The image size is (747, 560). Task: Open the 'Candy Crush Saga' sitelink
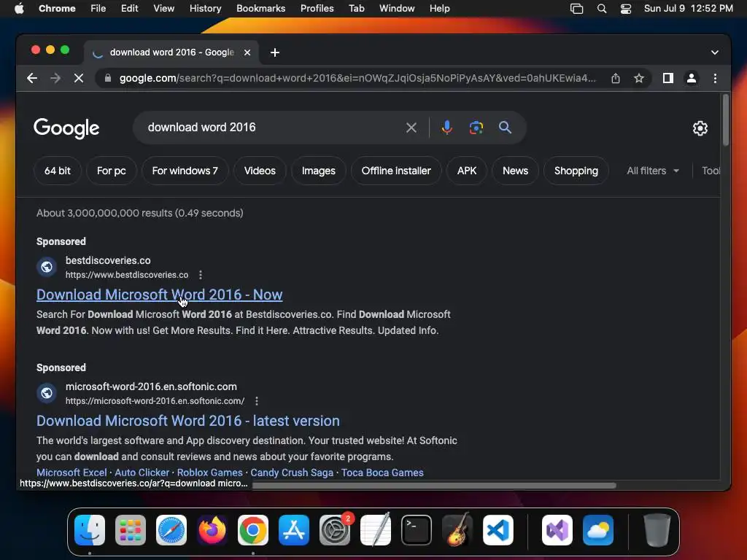click(x=292, y=472)
